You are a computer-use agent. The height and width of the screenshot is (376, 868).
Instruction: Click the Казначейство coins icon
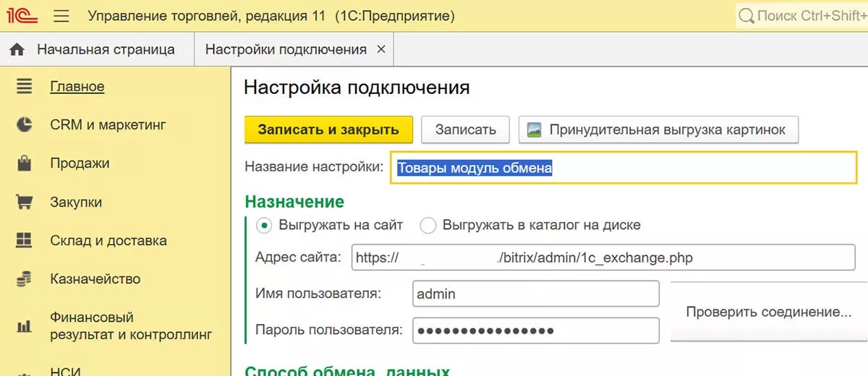pyautogui.click(x=25, y=279)
